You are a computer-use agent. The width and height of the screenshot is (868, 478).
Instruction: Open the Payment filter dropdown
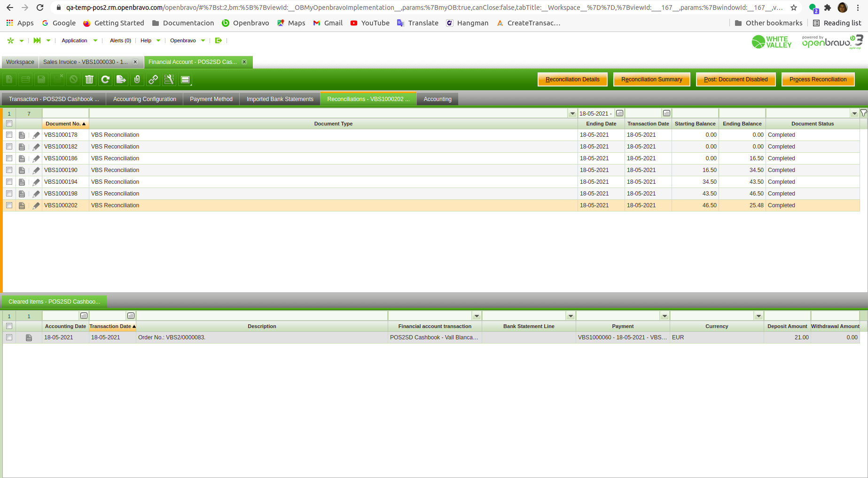pos(665,316)
